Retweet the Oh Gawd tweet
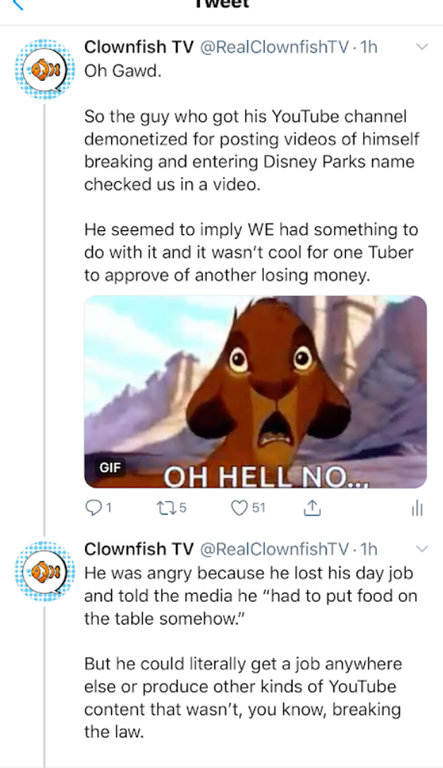This screenshot has height=768, width=443. tap(171, 508)
